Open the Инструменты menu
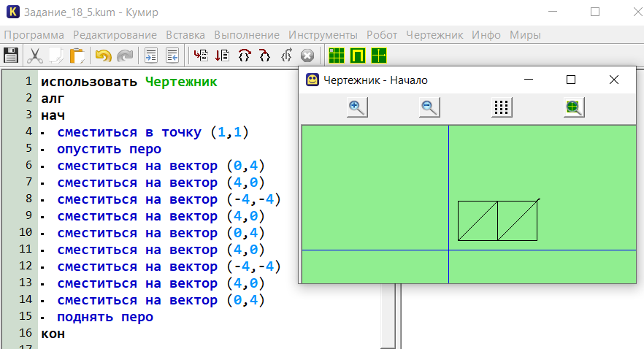The image size is (644, 349). pos(323,35)
